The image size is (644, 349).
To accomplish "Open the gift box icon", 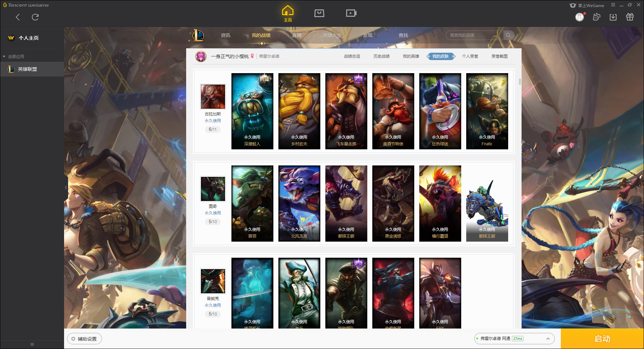I will [630, 17].
